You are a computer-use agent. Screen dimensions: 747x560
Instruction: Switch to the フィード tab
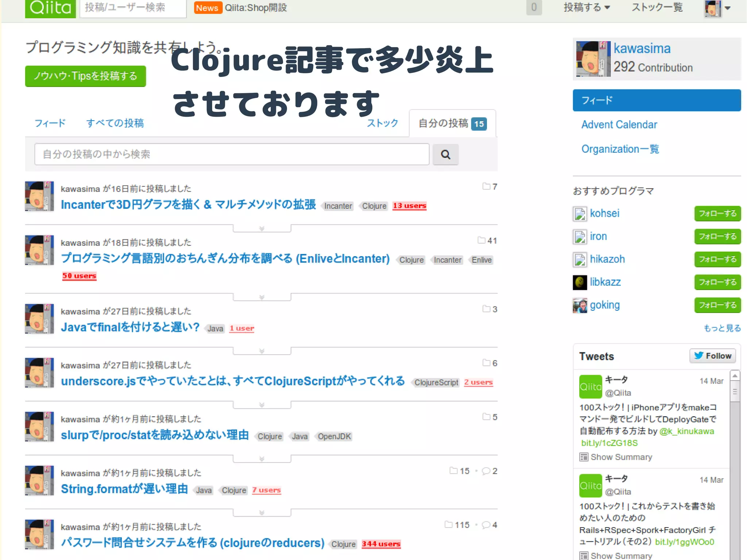[x=50, y=123]
